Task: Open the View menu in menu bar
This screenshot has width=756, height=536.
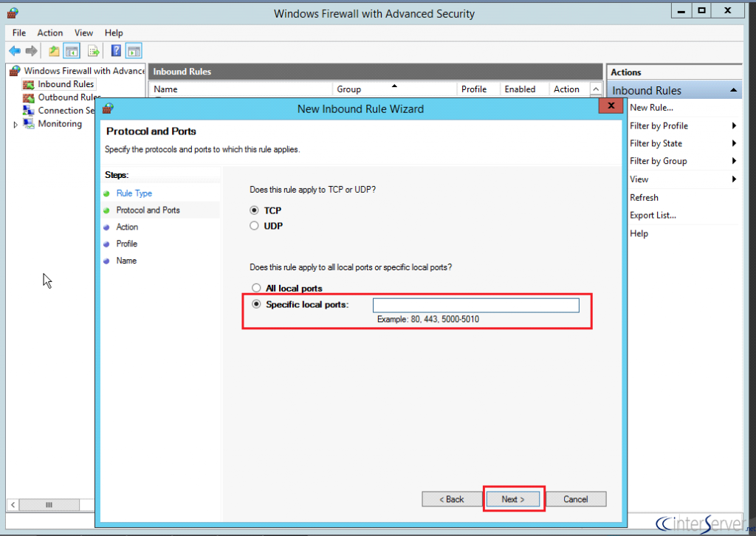Action: tap(83, 32)
